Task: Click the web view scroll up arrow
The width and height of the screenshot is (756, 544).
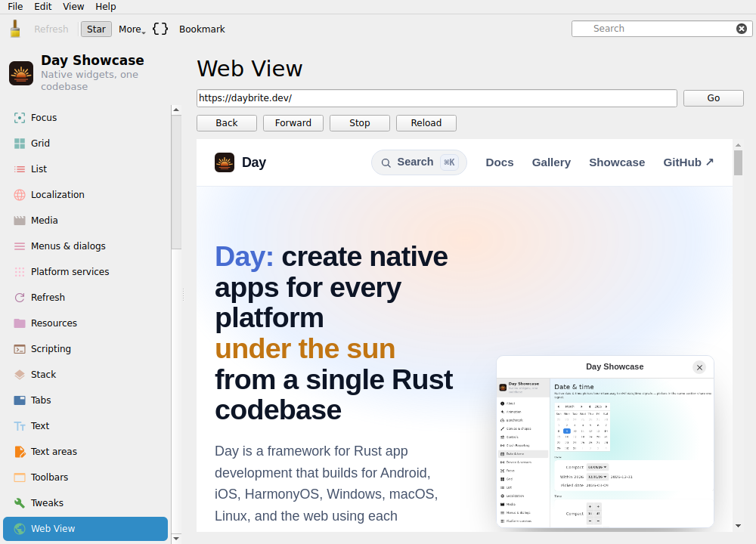Action: pos(738,144)
